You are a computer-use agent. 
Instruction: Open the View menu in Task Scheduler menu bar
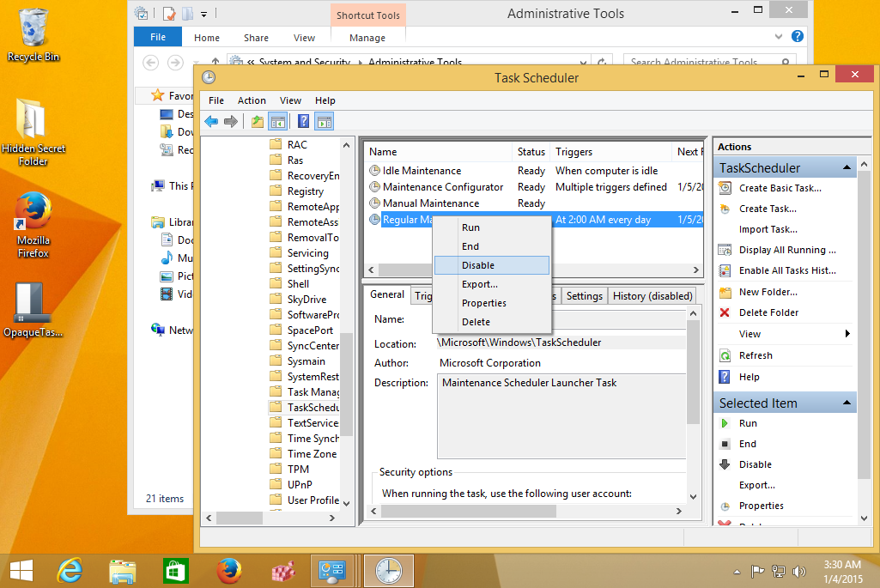(x=290, y=100)
